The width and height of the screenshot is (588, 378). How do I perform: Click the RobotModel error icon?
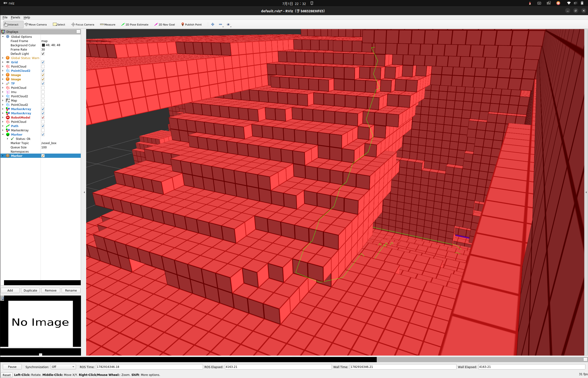click(x=8, y=118)
